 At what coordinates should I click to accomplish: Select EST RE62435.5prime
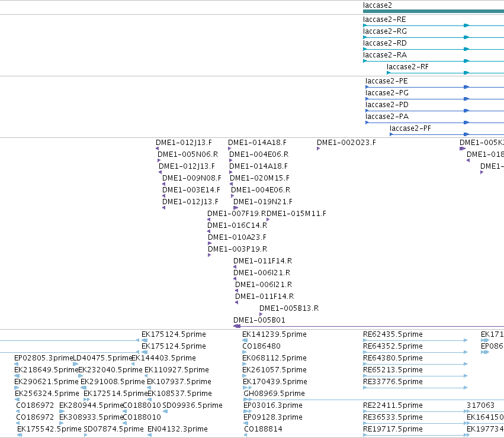pyautogui.click(x=393, y=334)
